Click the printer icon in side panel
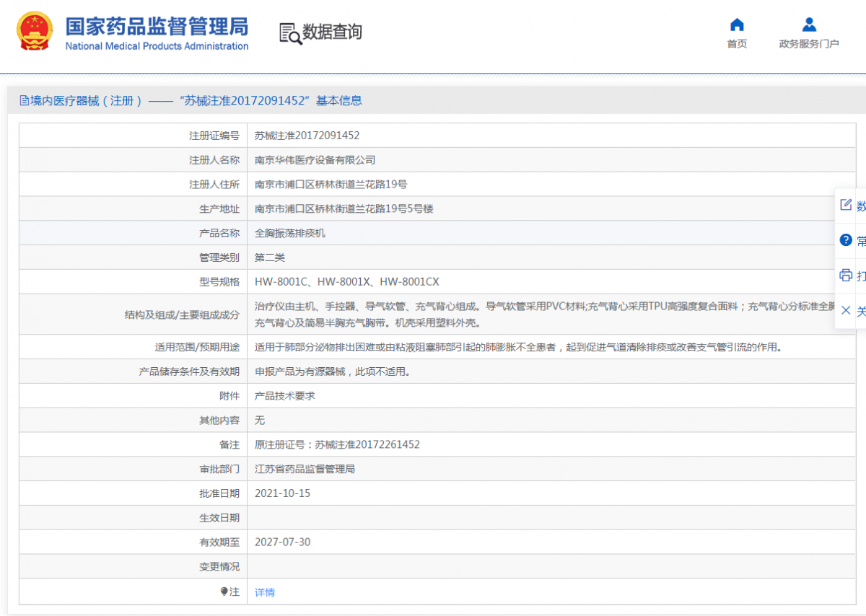The height and width of the screenshot is (616, 866). (x=846, y=276)
